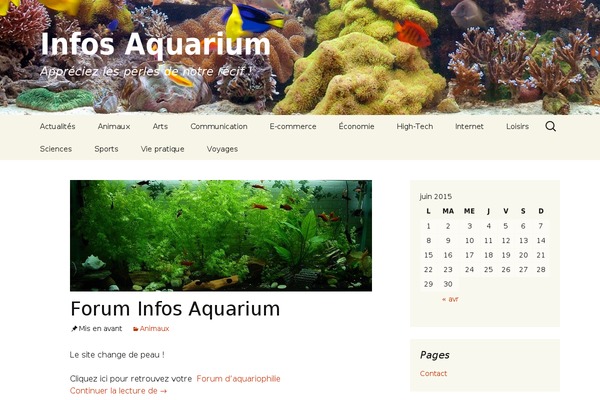Visit the E-commerce category
600x400 pixels.
pyautogui.click(x=293, y=126)
